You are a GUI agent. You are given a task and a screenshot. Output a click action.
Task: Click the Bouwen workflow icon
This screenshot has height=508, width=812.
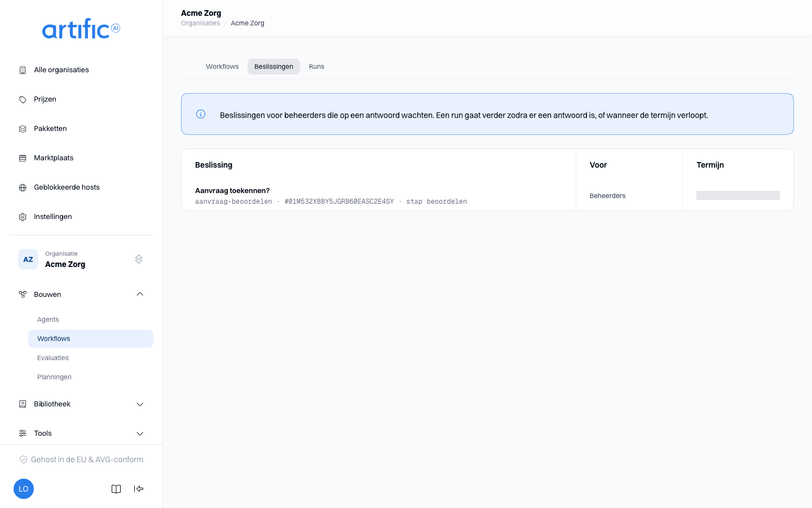click(23, 295)
